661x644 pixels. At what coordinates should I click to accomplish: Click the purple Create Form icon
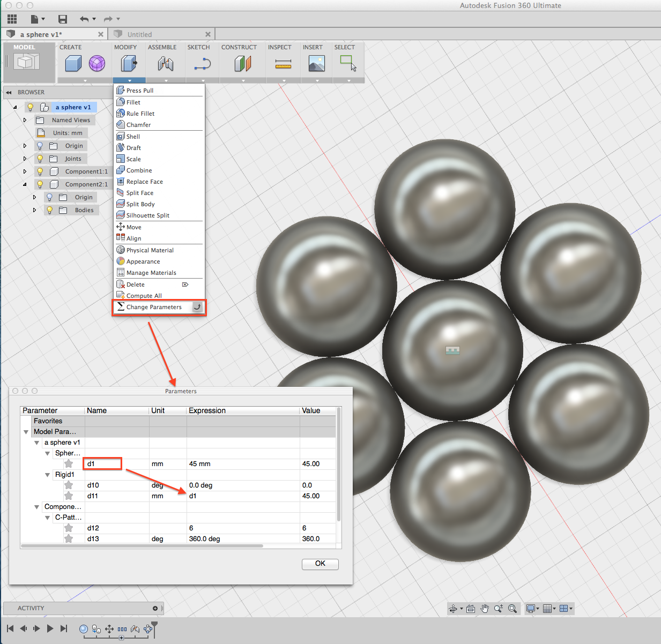tap(97, 64)
